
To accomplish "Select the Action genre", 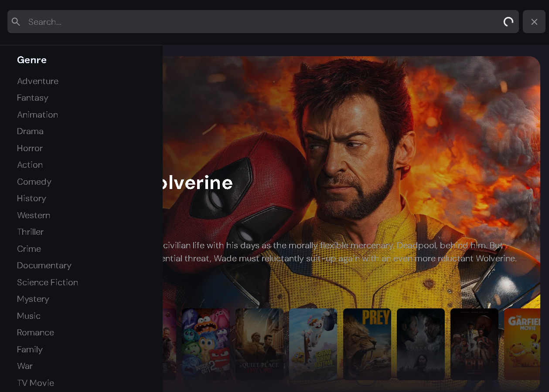I will point(30,165).
